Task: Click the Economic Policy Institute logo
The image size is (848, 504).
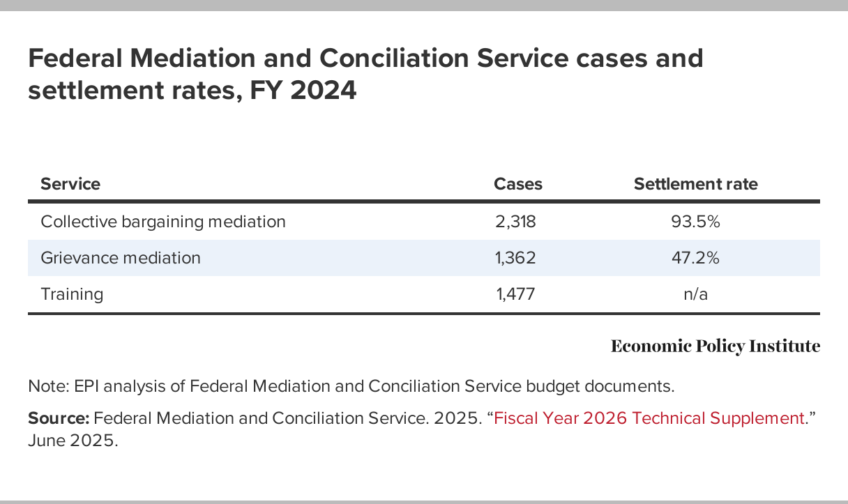Action: click(x=715, y=346)
